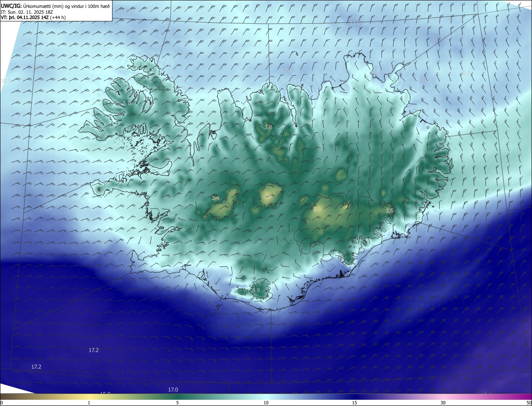Click the 11.6 value label above the north coast

tap(355, 23)
